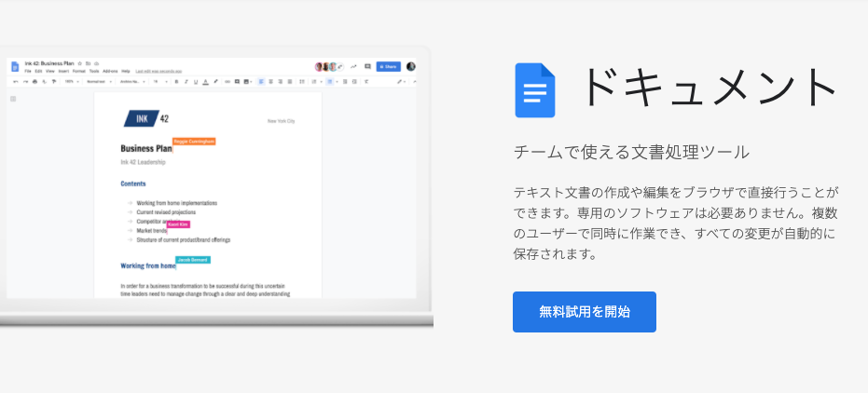Open the 100% zoom dropdown
The height and width of the screenshot is (393, 868).
click(x=72, y=82)
